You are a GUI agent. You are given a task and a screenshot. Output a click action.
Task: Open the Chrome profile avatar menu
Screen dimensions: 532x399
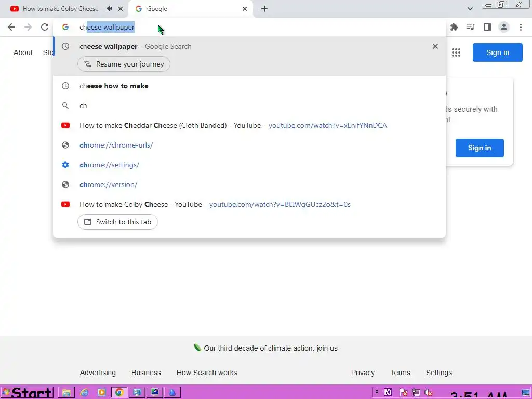504,27
